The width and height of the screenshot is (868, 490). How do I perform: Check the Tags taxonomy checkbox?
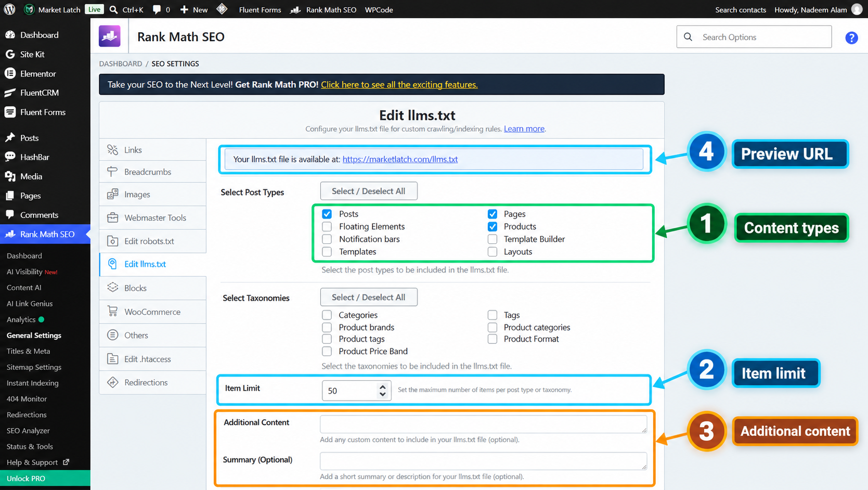493,315
